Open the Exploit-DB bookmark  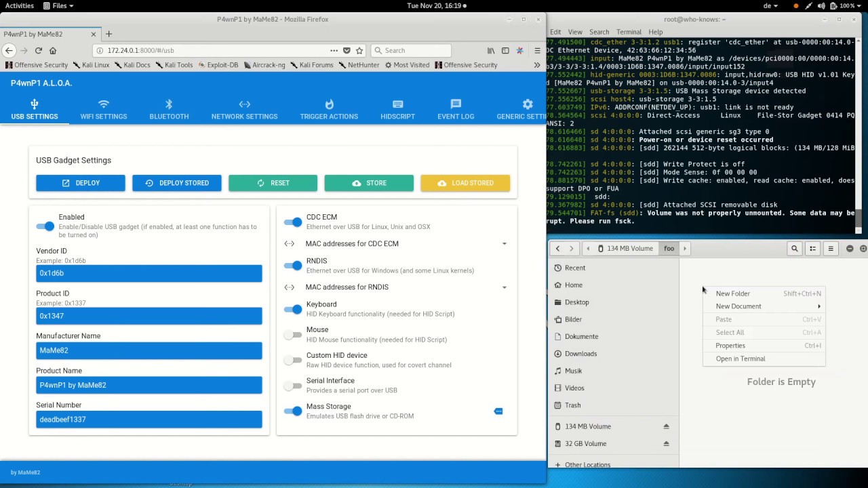pos(218,65)
